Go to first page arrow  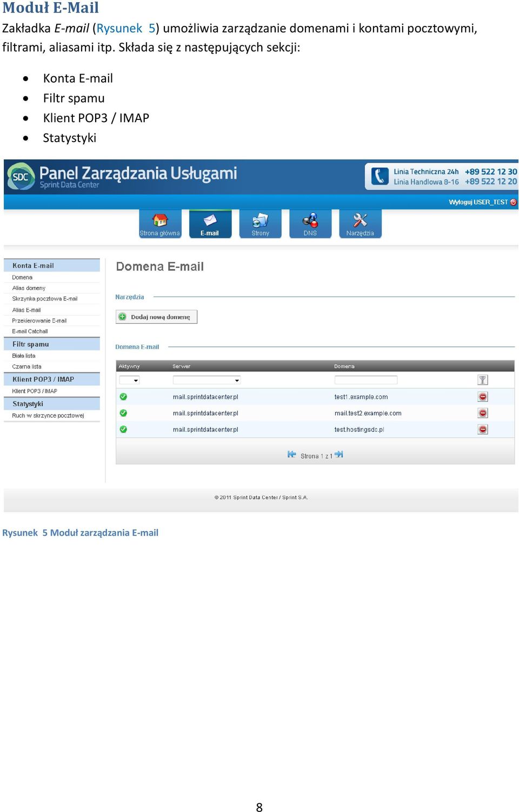pos(292,454)
